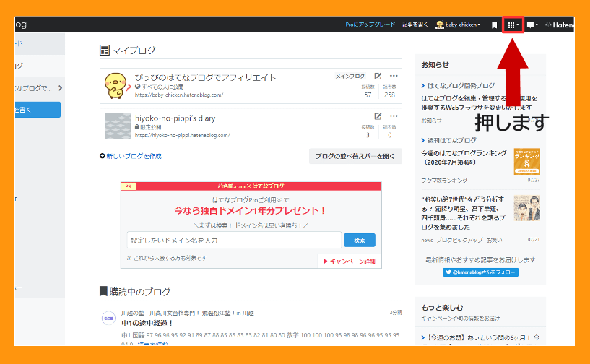The image size is (590, 364).
Task: Click ブログの並べ替えバーを開く button
Action: pos(355,156)
